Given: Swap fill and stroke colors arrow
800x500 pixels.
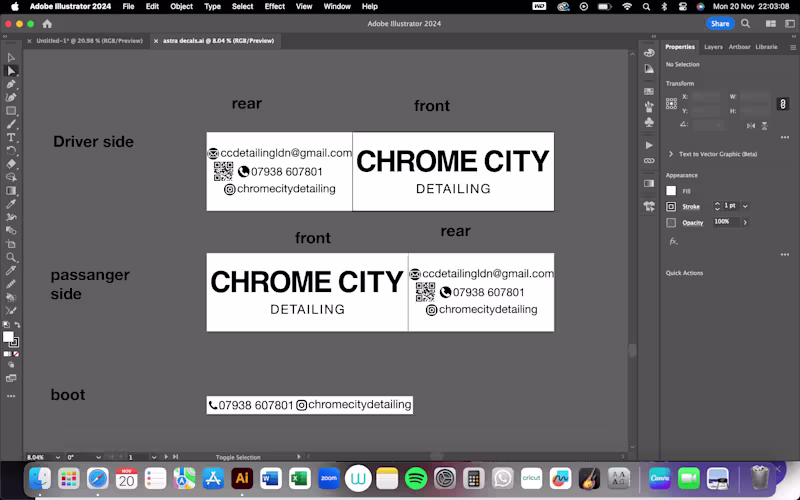Looking at the screenshot, I should tap(17, 324).
